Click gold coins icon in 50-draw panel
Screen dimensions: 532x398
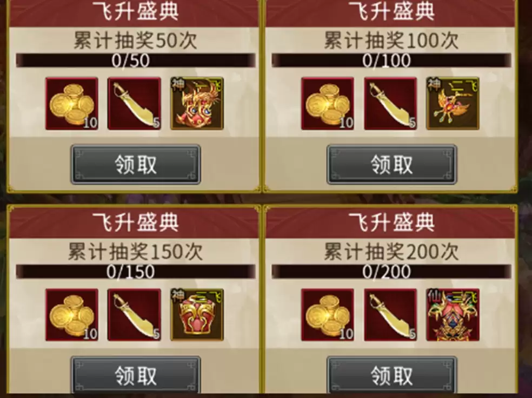click(x=72, y=104)
